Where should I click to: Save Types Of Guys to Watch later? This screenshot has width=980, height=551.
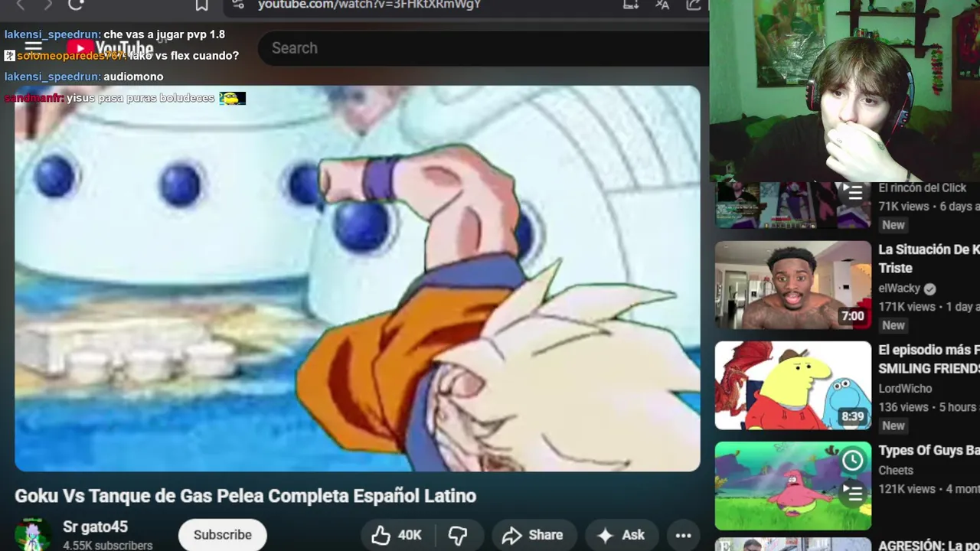pyautogui.click(x=853, y=460)
